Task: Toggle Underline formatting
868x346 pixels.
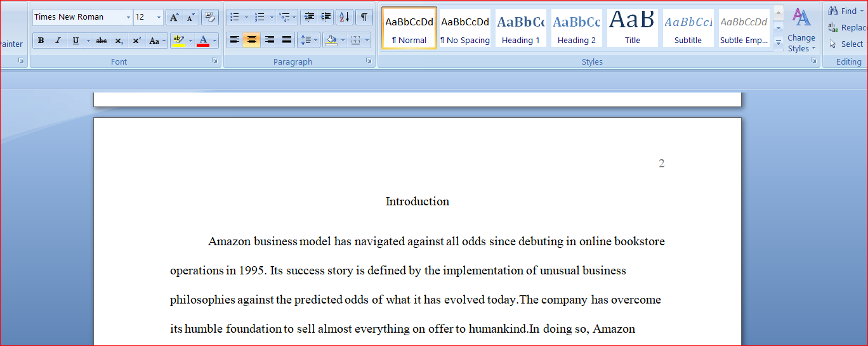Action: pos(76,41)
